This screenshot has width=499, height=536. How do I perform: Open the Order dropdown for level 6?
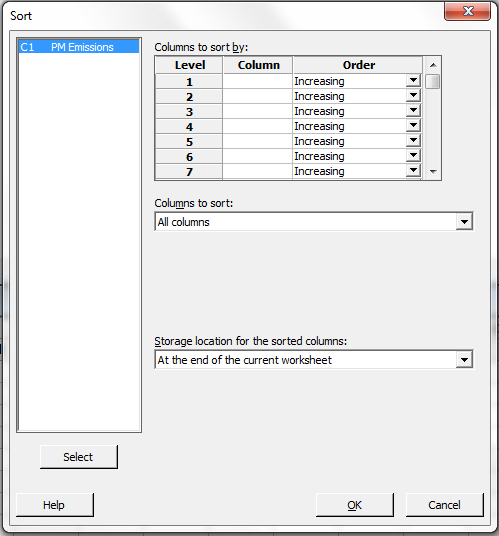coord(413,156)
